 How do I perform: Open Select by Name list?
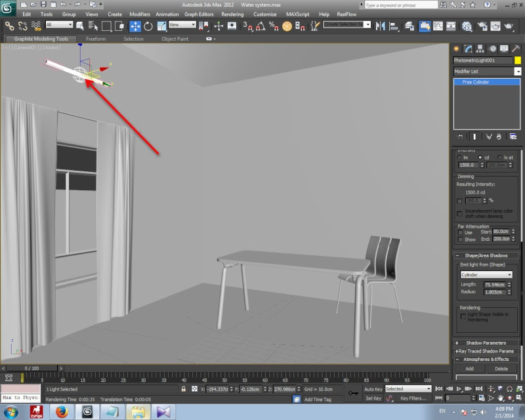93,26
